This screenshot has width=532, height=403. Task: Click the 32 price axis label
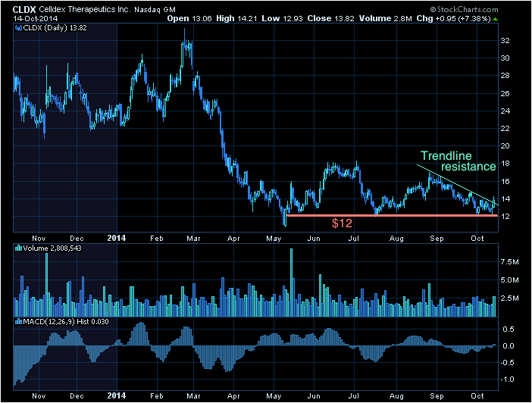pos(505,41)
